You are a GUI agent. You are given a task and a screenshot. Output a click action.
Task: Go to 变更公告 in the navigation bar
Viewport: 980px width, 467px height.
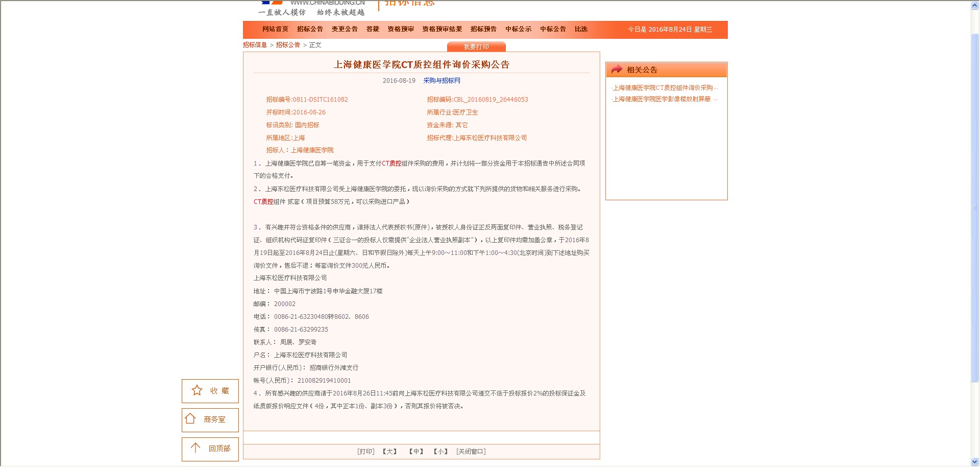pyautogui.click(x=345, y=29)
